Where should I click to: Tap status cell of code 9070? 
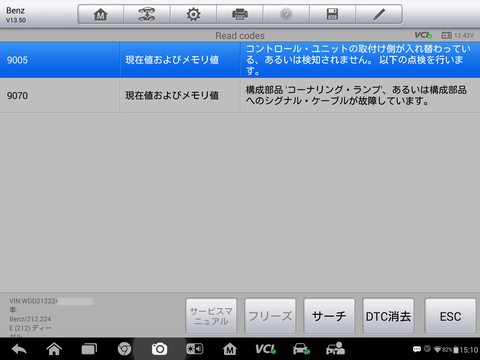(180, 95)
